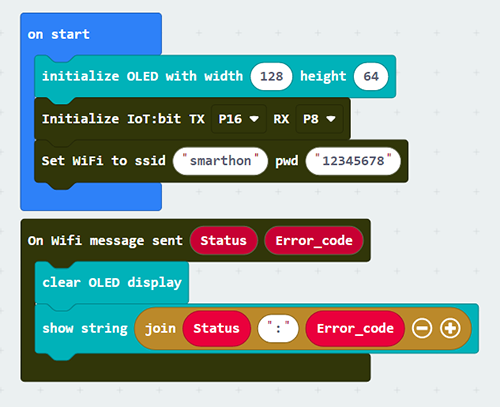Click the join block label
Viewport: 500px width, 407px height.
[160, 329]
